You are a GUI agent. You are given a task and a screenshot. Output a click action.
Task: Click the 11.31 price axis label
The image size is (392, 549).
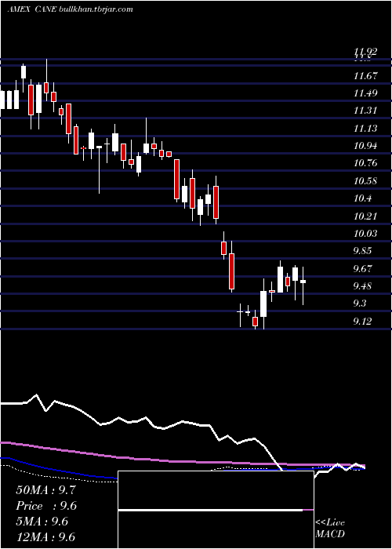[366, 111]
